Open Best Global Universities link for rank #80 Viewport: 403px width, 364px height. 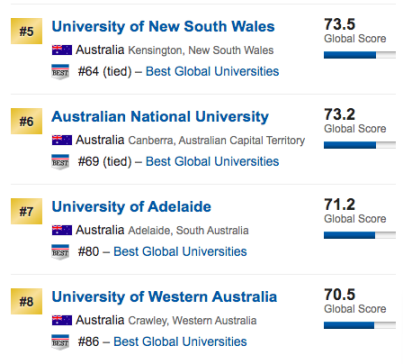coord(180,251)
